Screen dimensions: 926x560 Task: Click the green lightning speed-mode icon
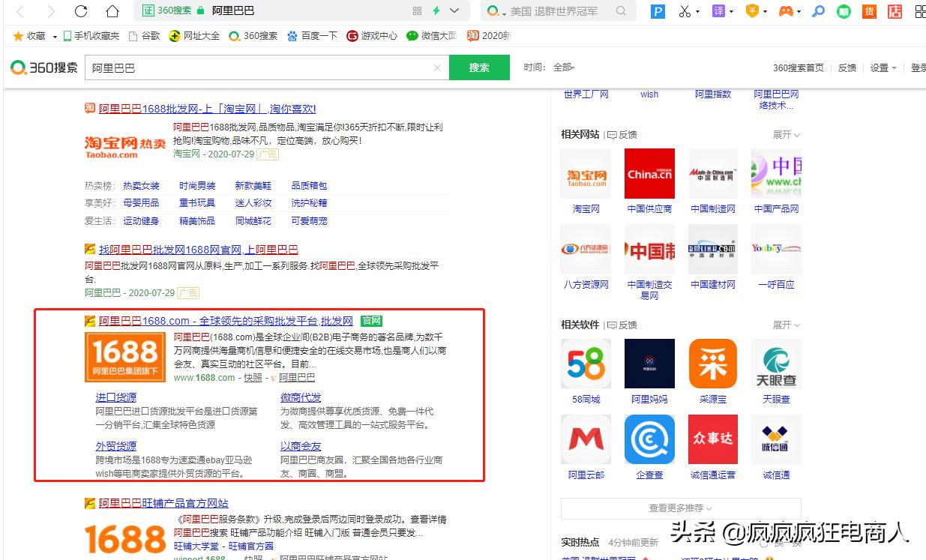click(x=436, y=11)
